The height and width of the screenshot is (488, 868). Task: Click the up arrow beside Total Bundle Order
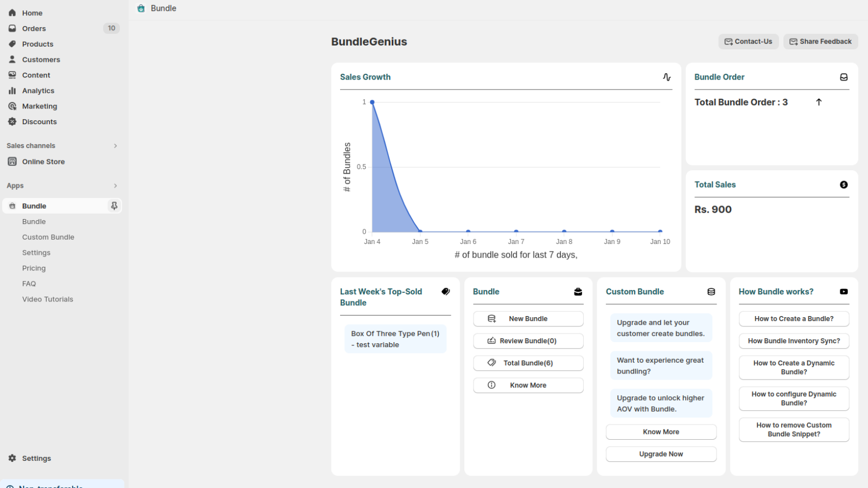(x=819, y=102)
